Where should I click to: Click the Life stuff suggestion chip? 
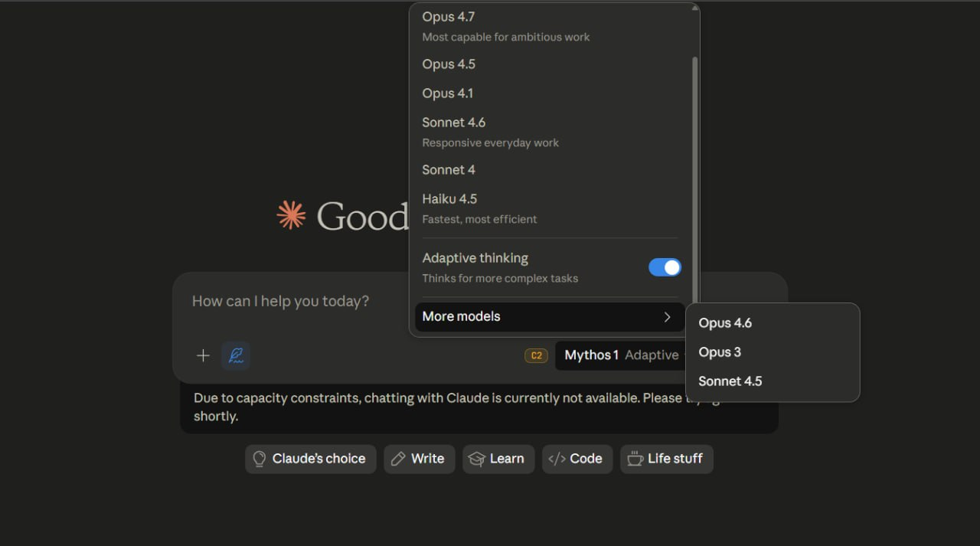(667, 459)
